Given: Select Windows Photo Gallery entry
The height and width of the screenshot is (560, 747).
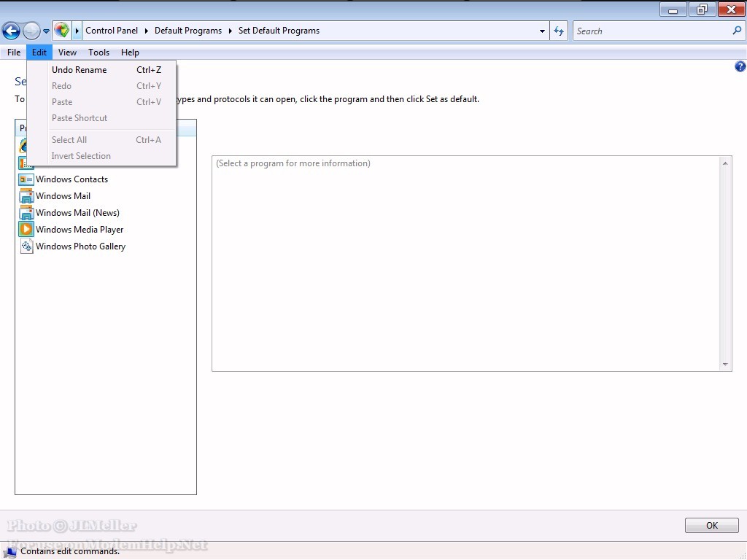Looking at the screenshot, I should click(80, 246).
